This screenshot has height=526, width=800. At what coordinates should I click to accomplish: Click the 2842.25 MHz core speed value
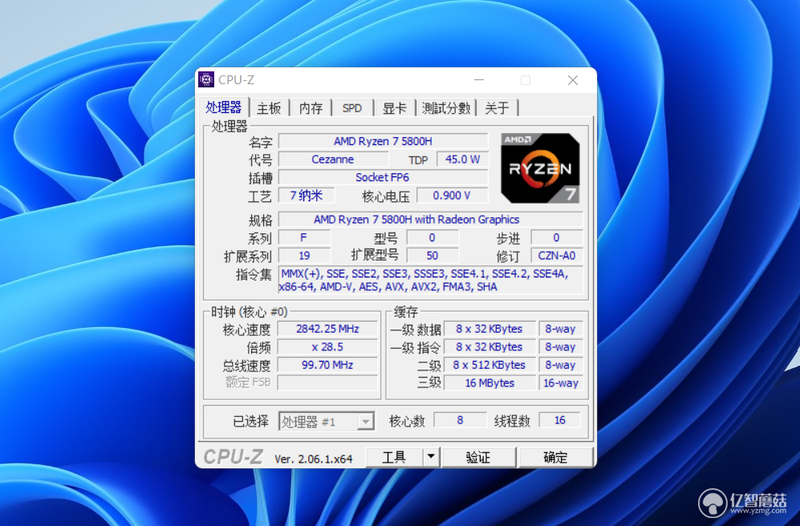[x=328, y=329]
